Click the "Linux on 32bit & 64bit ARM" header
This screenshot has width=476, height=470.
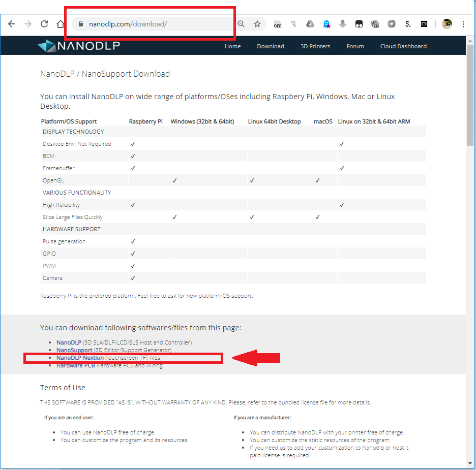pos(374,121)
